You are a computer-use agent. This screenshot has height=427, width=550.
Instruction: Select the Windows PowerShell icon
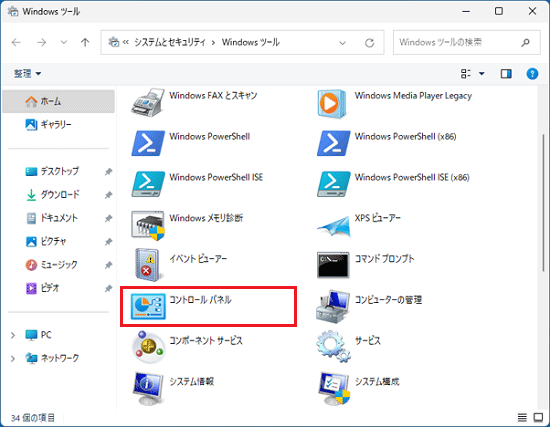(148, 143)
